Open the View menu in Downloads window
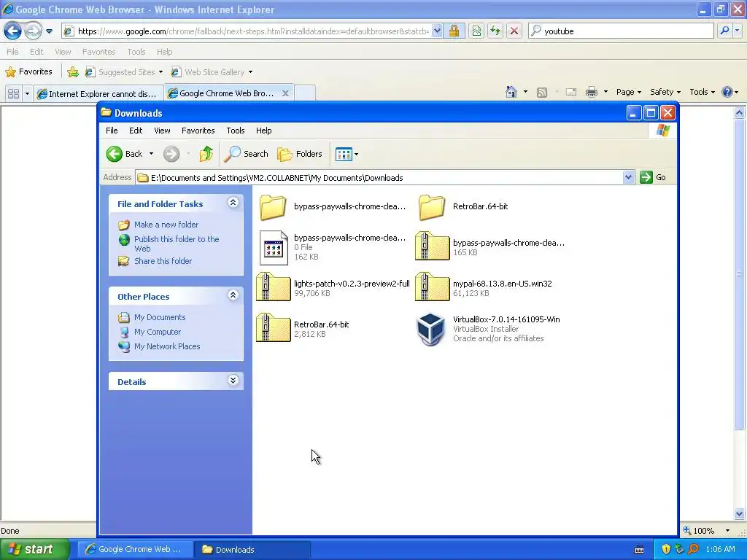Viewport: 747px width, 560px height. pos(162,131)
